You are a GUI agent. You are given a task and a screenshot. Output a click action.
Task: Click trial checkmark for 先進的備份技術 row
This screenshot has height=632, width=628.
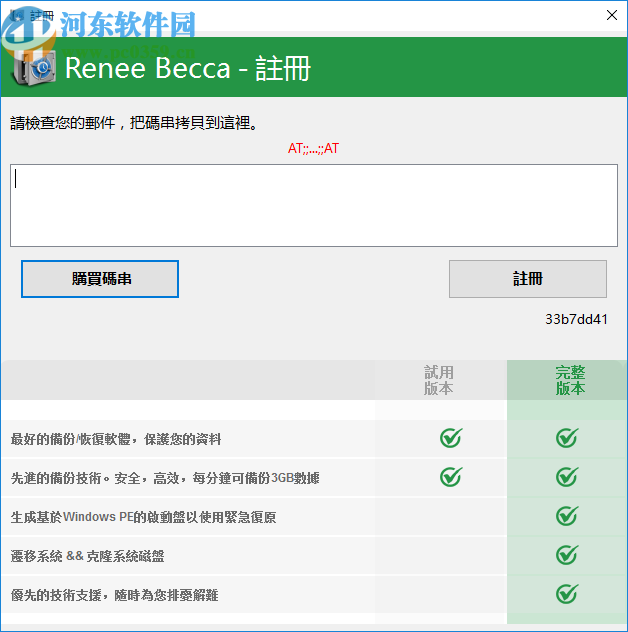pos(451,477)
